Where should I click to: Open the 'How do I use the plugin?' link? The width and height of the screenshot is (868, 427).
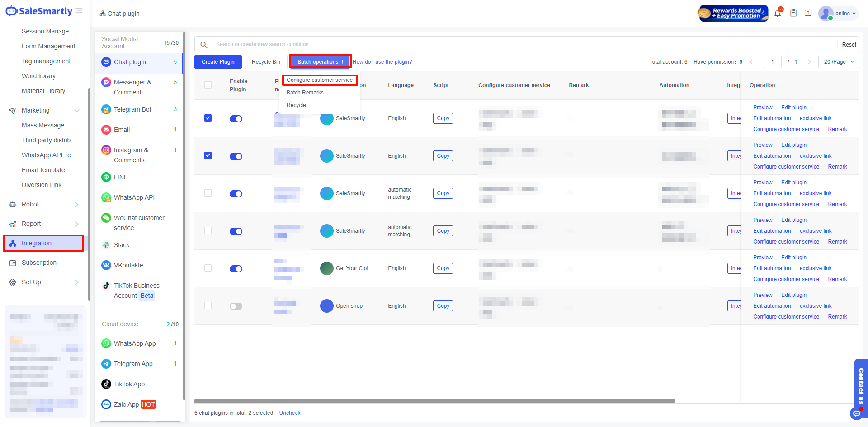pos(382,62)
